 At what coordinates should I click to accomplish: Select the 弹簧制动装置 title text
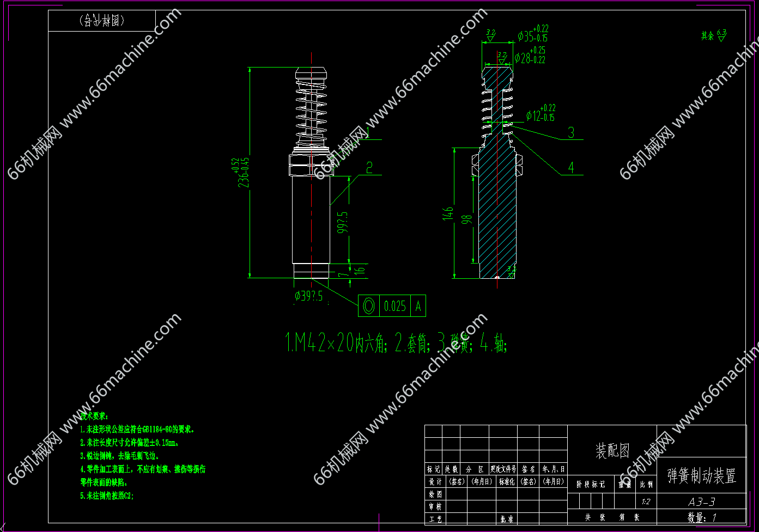701,475
